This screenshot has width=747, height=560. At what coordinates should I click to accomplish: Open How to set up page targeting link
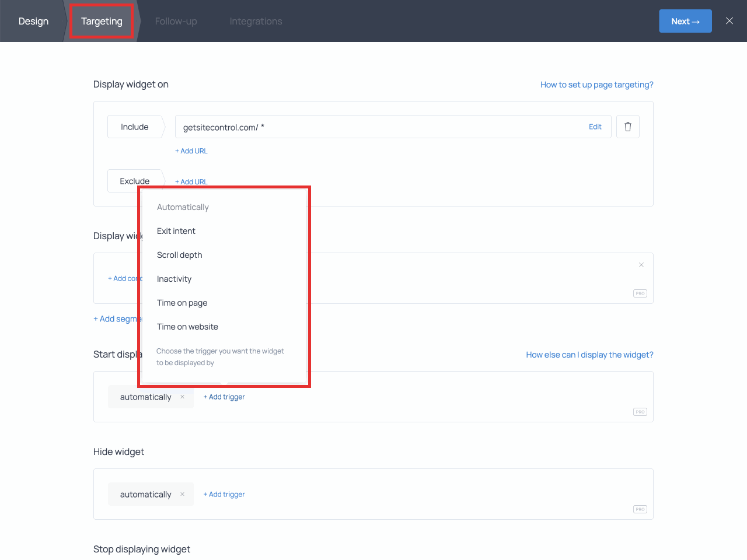tap(596, 85)
